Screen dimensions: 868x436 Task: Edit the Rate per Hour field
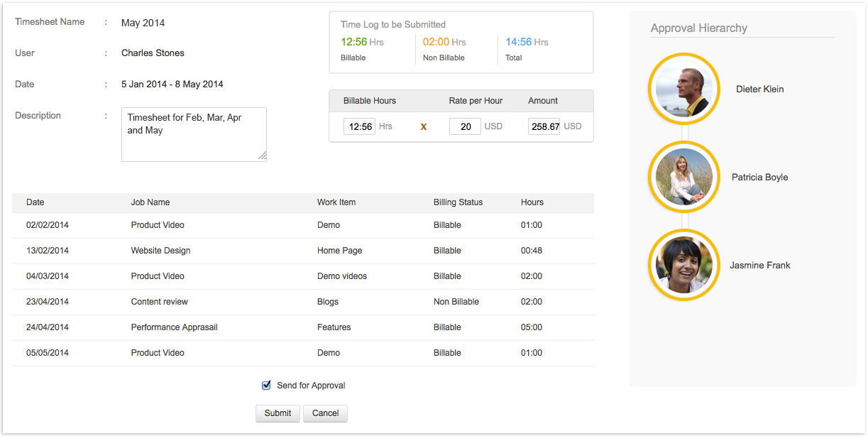(x=465, y=126)
